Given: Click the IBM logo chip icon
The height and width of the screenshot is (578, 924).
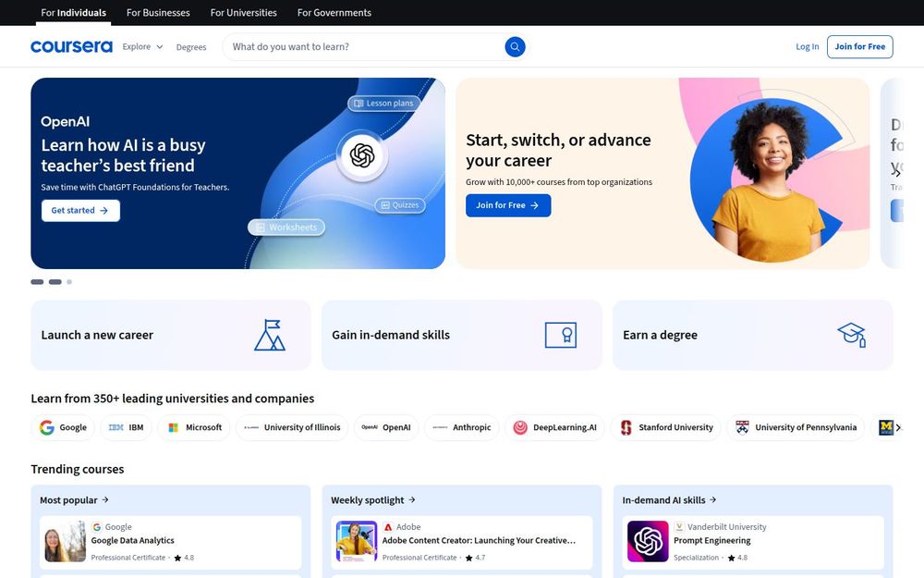Looking at the screenshot, I should pyautogui.click(x=116, y=427).
